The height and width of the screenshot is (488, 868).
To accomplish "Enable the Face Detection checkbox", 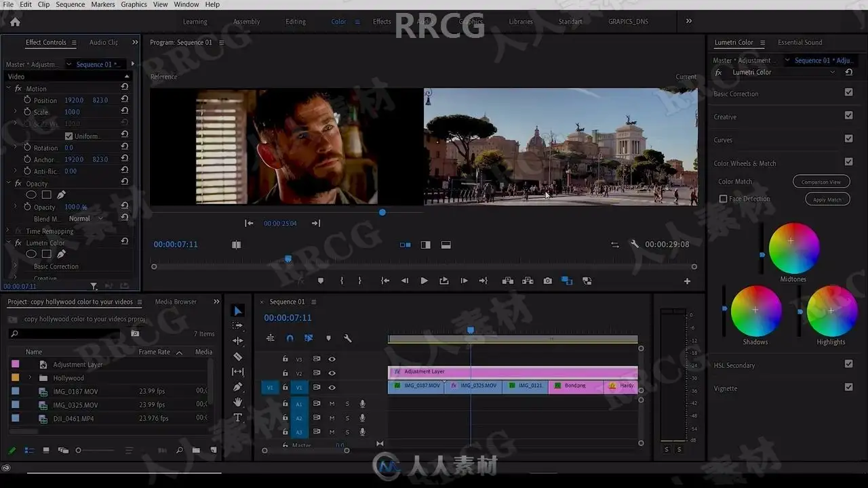I will click(x=723, y=199).
